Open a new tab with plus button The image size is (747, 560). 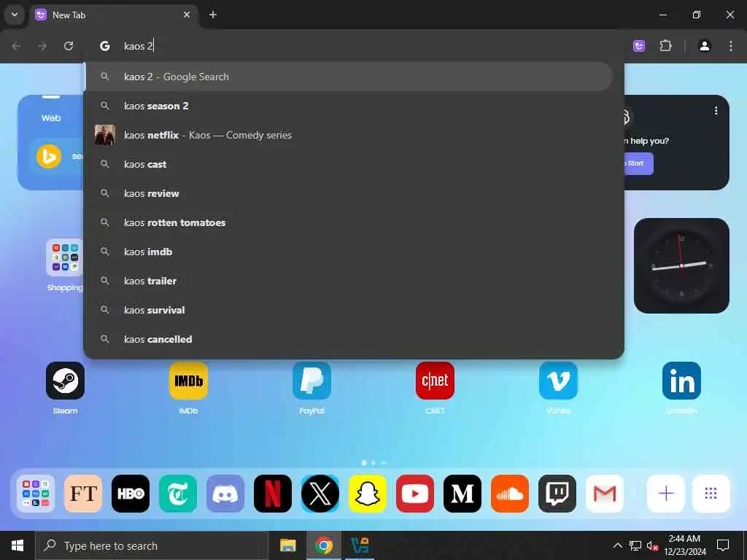pos(213,15)
